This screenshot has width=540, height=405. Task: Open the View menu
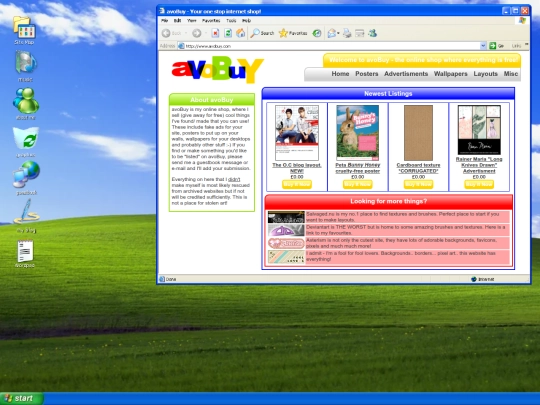[192, 21]
